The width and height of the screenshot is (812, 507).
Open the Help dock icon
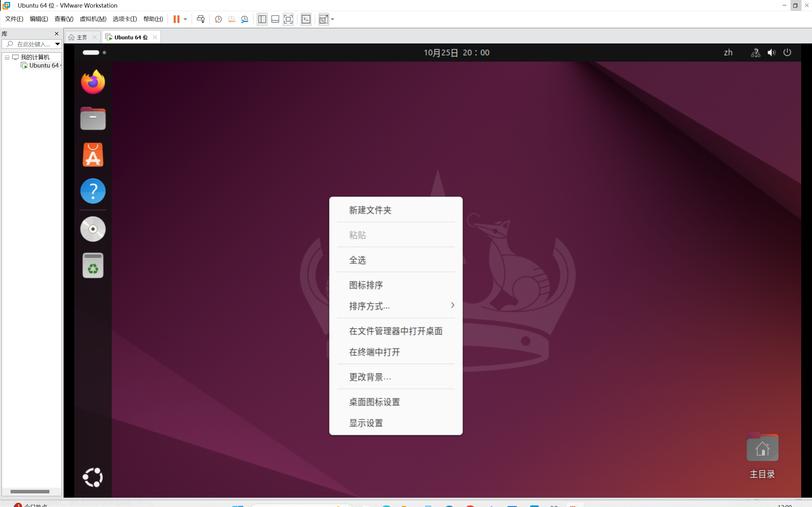(x=93, y=191)
